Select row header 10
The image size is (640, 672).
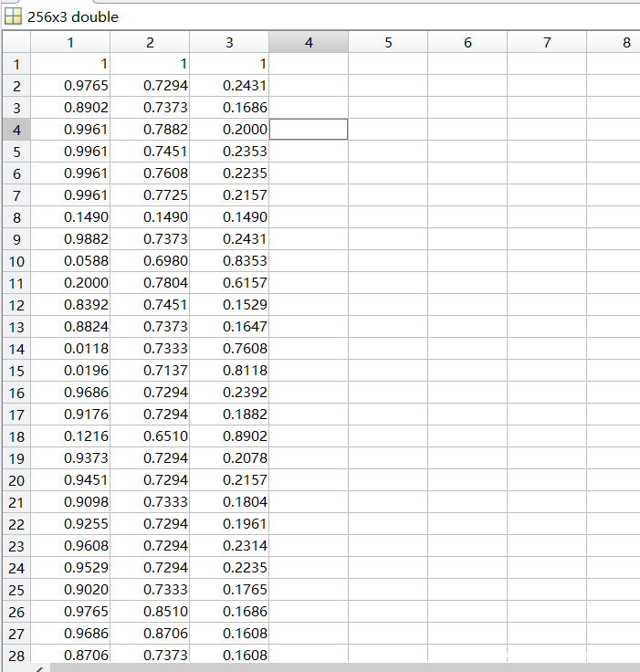(16, 261)
